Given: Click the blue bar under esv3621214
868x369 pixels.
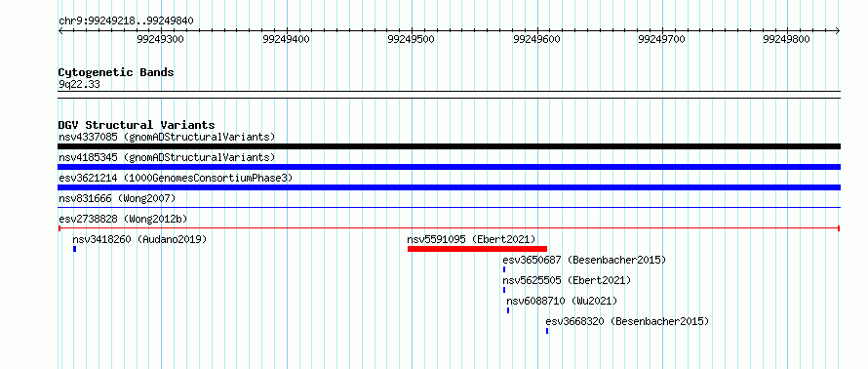Looking at the screenshot, I should [x=449, y=187].
